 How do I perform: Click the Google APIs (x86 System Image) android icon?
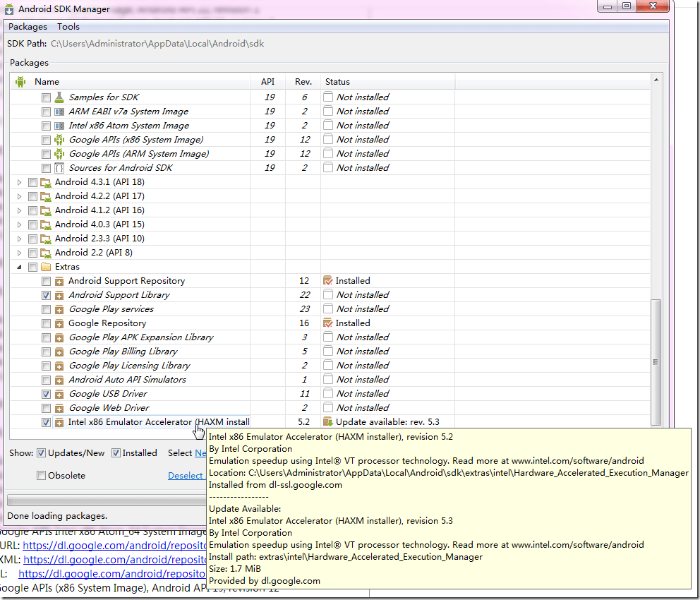(x=59, y=140)
